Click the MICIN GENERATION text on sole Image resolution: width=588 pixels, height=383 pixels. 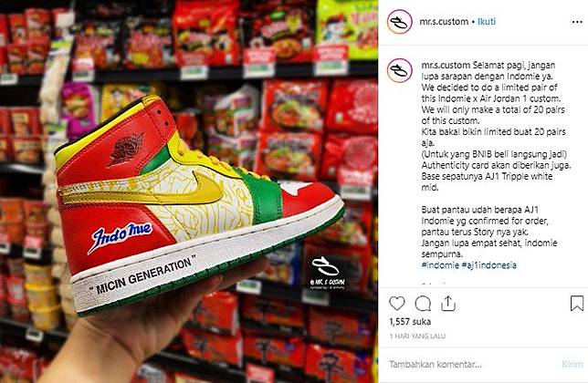pyautogui.click(x=142, y=275)
